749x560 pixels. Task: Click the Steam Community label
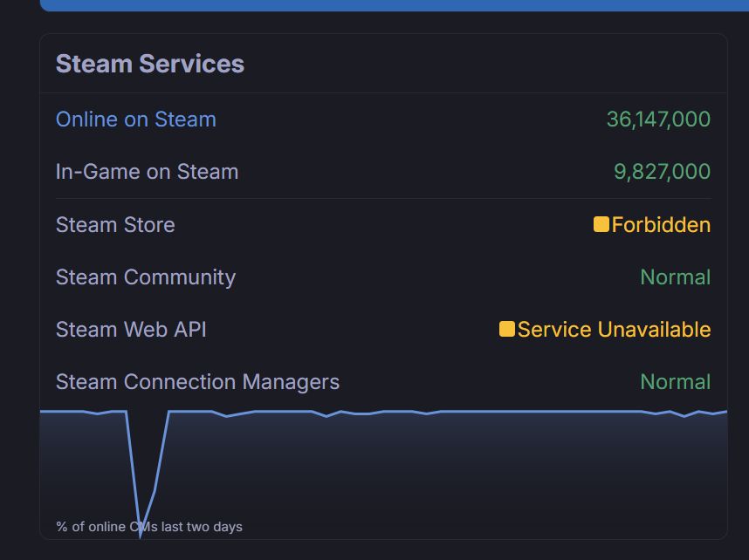[x=146, y=277]
